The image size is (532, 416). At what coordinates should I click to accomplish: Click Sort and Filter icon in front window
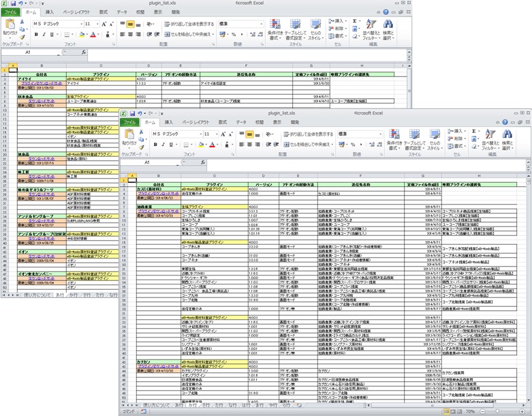(490, 134)
